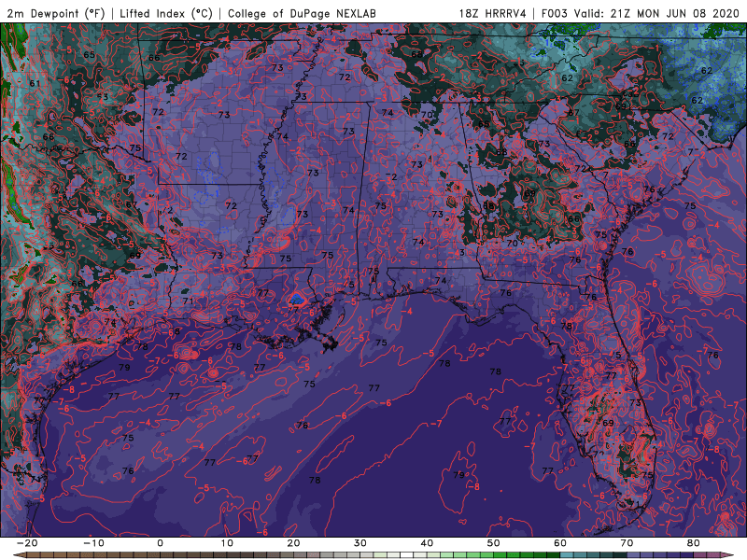Click the "Lifted Index (°C)" title text

coord(166,13)
